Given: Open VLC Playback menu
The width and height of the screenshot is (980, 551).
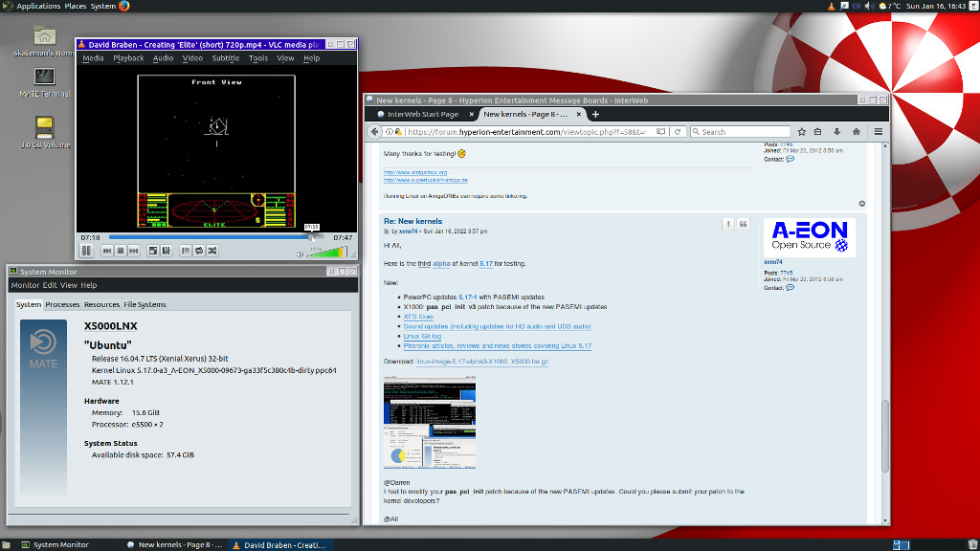Looking at the screenshot, I should (128, 58).
